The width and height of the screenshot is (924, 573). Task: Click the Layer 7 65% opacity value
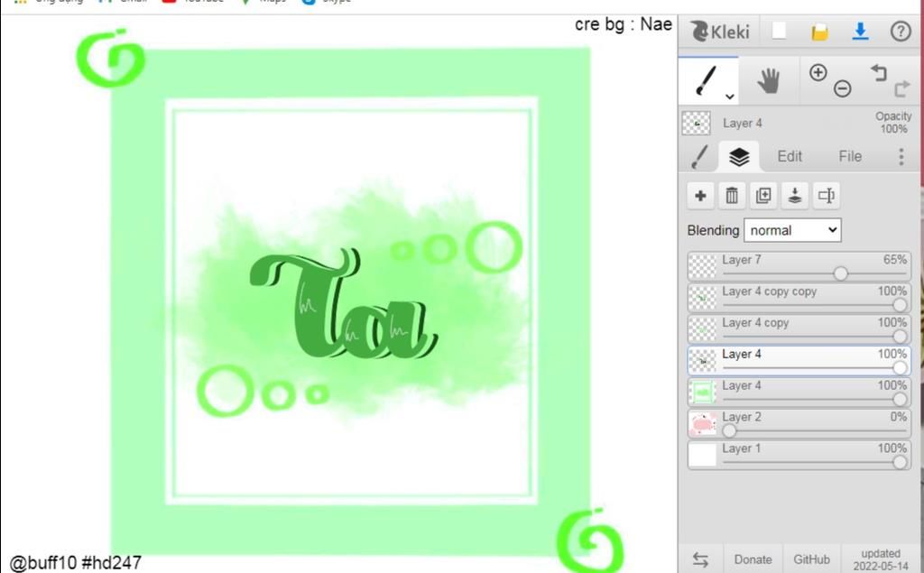[894, 260]
